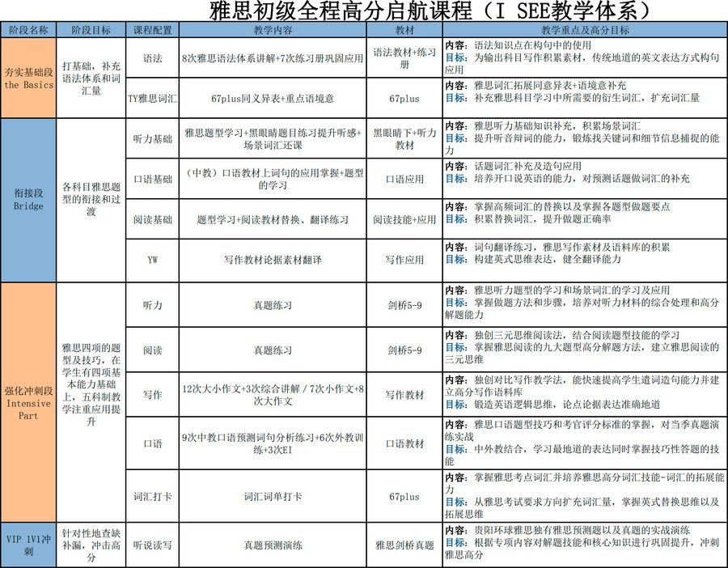Select content cell '真题预测演练'
Screen dimensions: 728x568
[273, 545]
